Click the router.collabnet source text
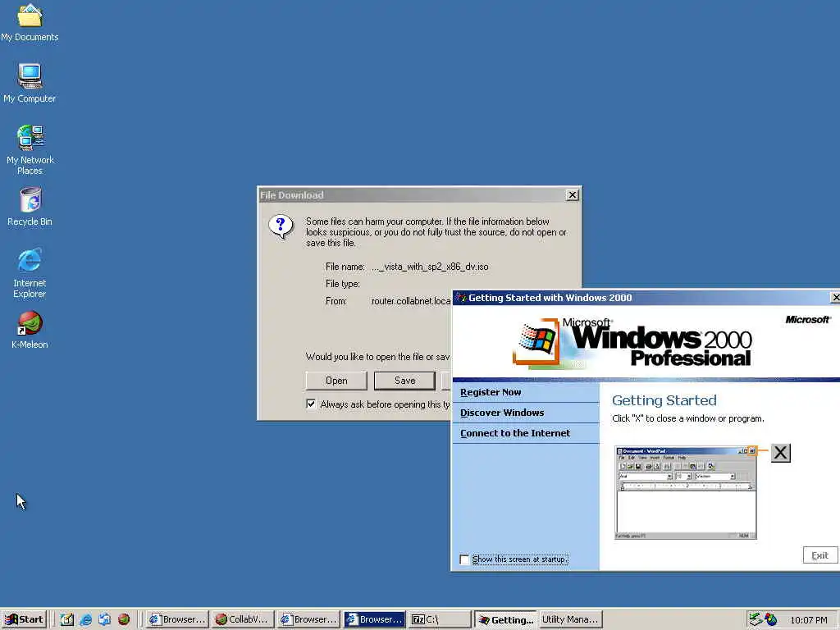Screen dimensions: 840x630 [x=411, y=301]
